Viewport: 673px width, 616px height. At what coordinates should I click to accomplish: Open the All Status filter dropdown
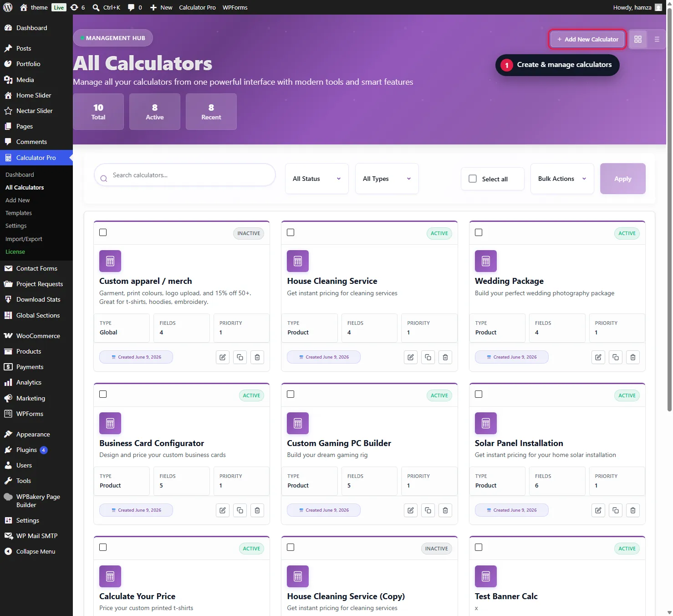(317, 179)
